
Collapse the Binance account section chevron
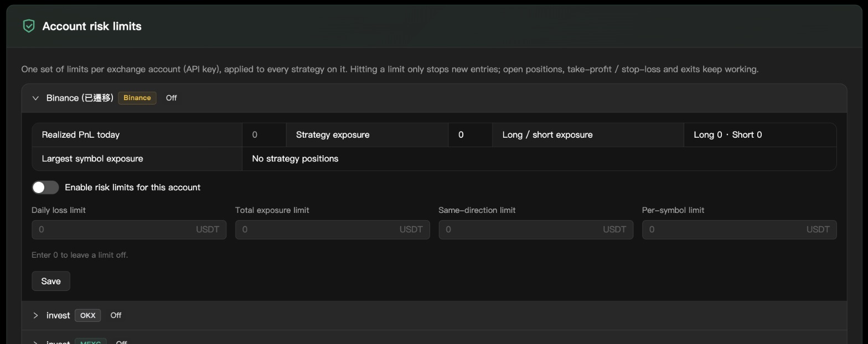click(35, 98)
